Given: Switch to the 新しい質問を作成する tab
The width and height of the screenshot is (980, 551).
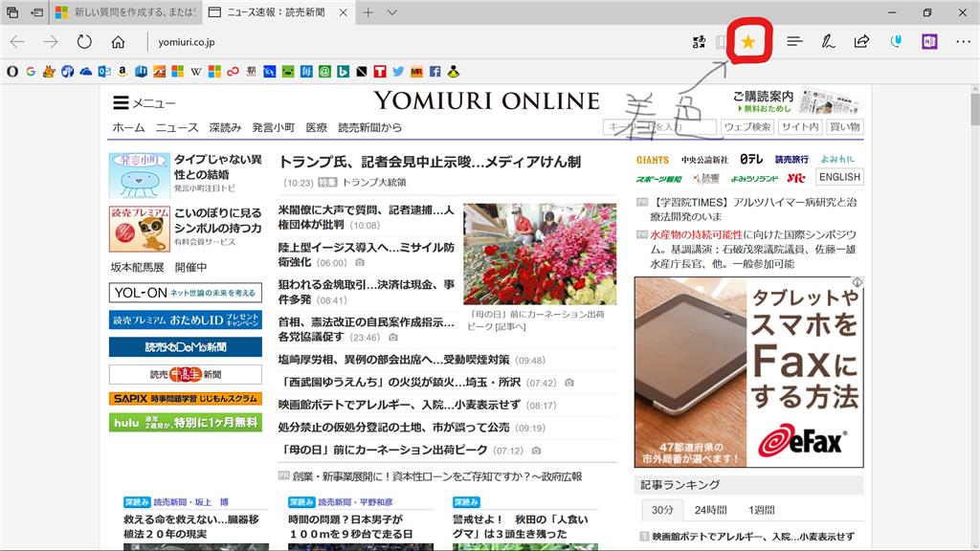Looking at the screenshot, I should [x=127, y=11].
